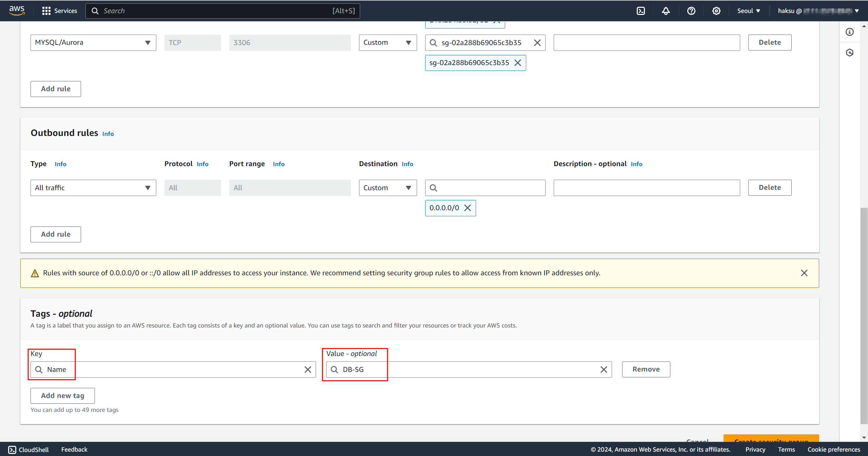This screenshot has width=868, height=456.
Task: Open the Outbound rules Info link
Action: click(x=108, y=134)
